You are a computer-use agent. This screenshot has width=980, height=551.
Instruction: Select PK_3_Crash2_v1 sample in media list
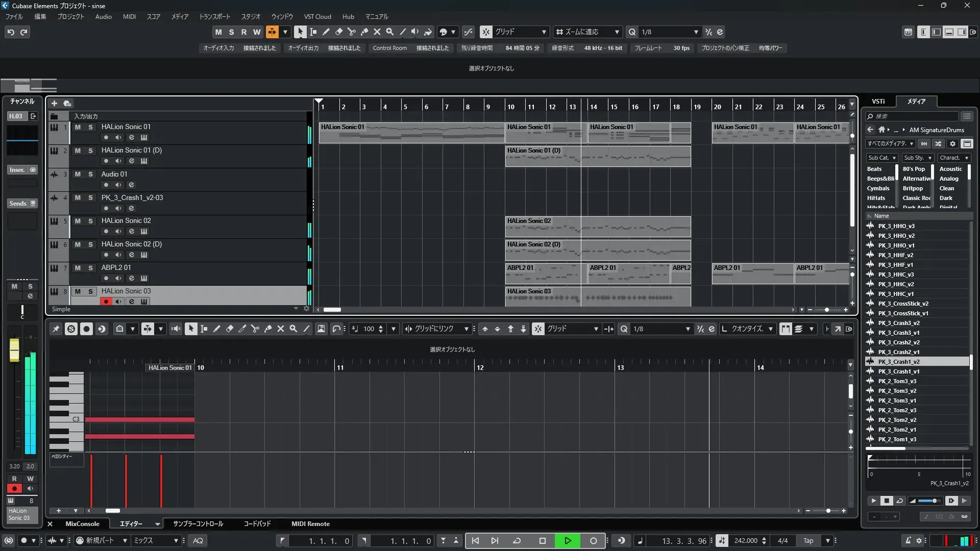click(x=898, y=352)
